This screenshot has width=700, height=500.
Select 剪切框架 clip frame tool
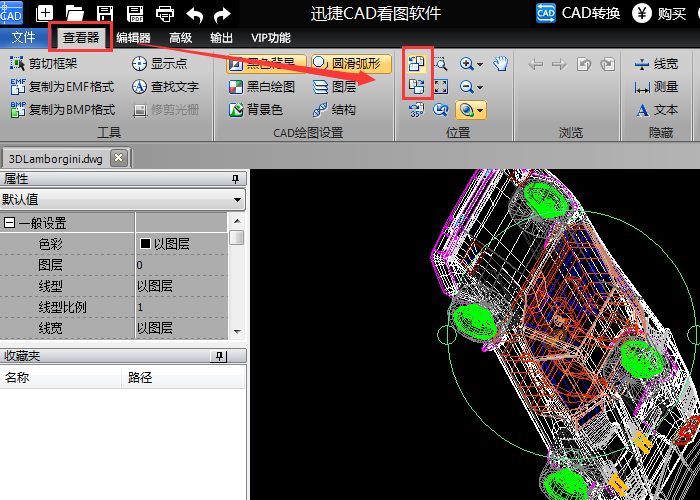[43, 63]
